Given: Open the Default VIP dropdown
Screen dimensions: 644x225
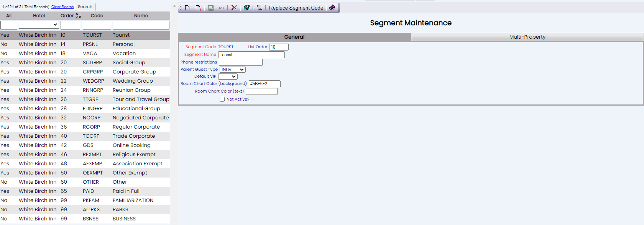Looking at the screenshot, I should coord(228,77).
